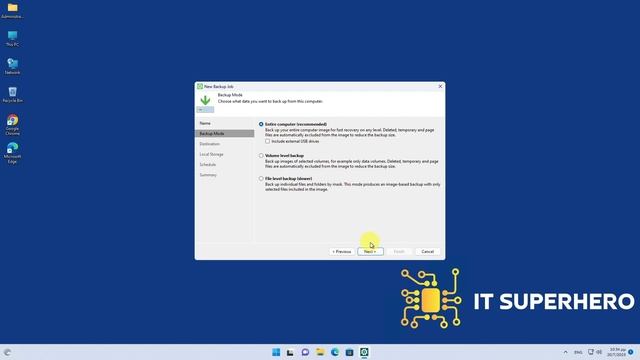Viewport: 640px width, 360px height.
Task: Click the widgets icon at taskbar left
Action: tap(7, 352)
